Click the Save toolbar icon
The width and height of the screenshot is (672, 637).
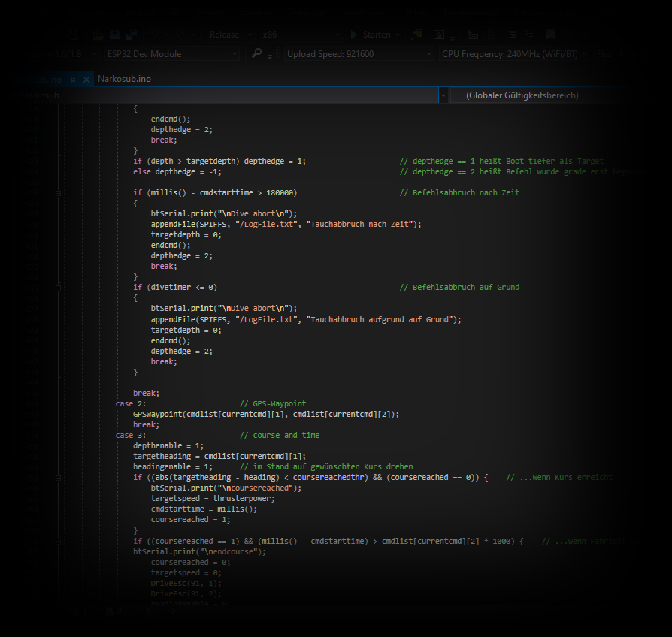point(116,34)
